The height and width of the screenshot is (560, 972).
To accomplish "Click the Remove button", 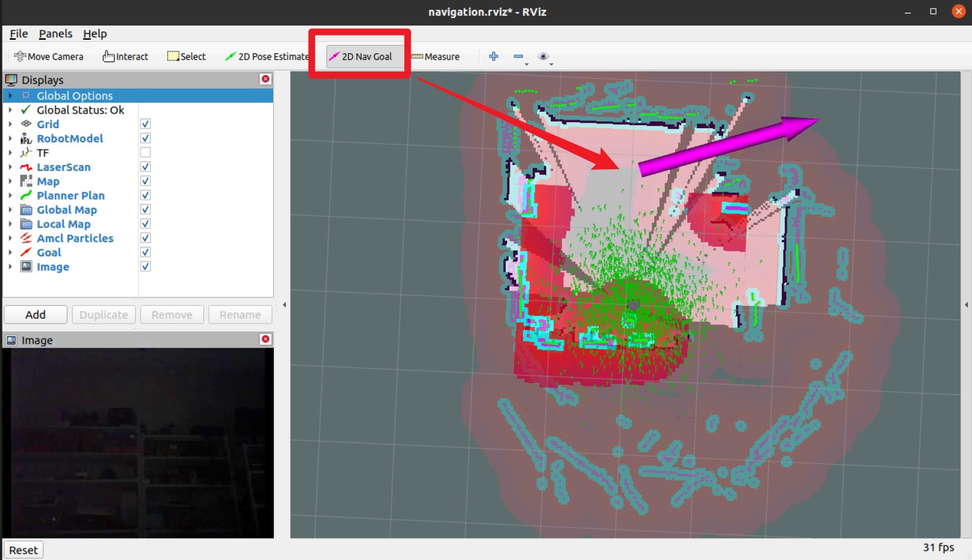I will tap(172, 315).
